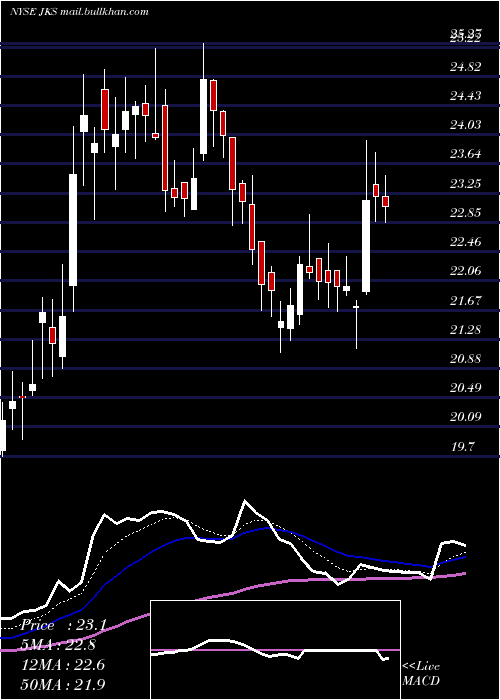Click the 21.28 price axis label
The image size is (500, 700).
coord(466,329)
